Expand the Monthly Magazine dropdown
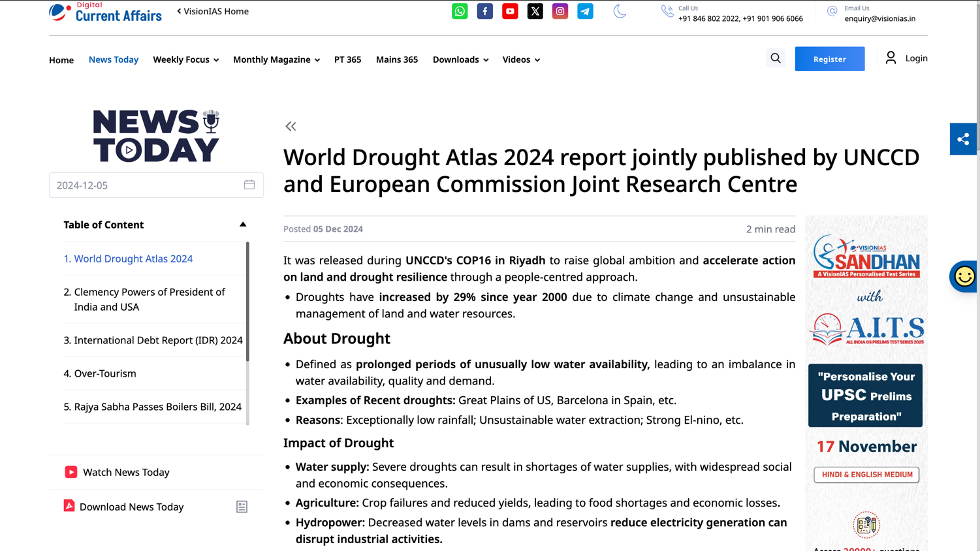 276,59
